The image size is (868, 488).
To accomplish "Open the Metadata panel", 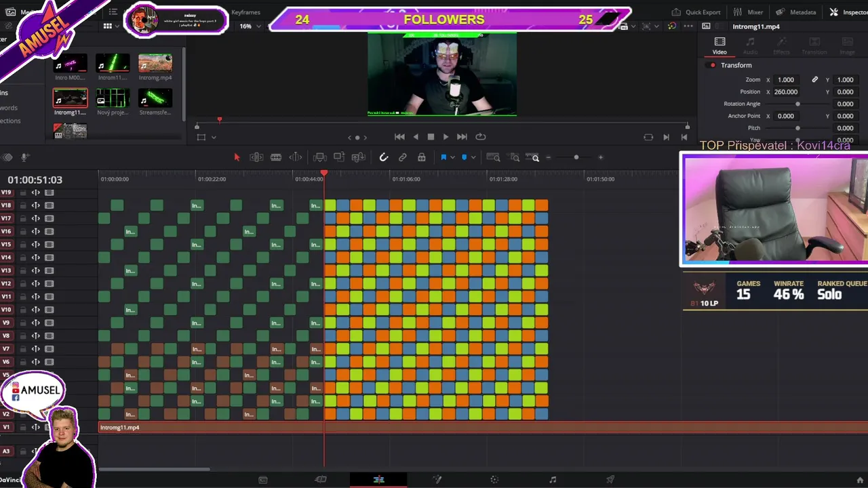I will pyautogui.click(x=796, y=12).
